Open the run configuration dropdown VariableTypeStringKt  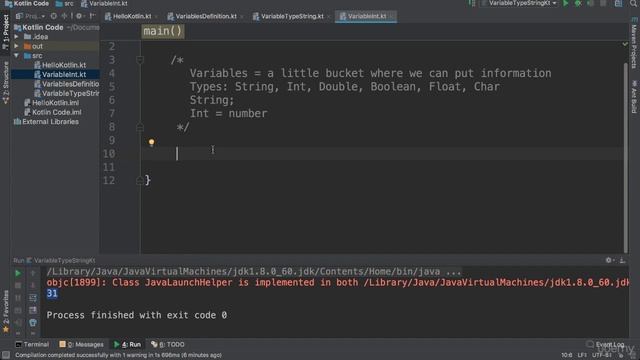pyautogui.click(x=519, y=3)
